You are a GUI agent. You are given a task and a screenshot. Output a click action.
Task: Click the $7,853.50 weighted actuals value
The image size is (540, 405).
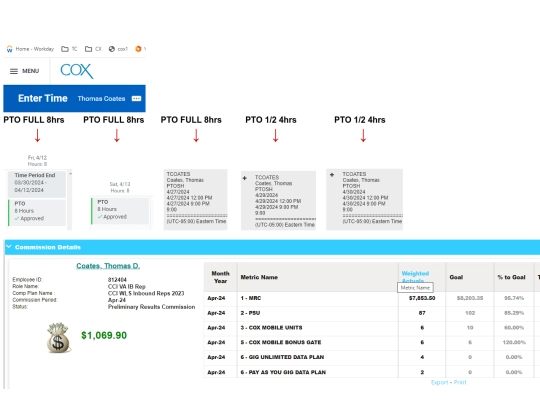click(422, 298)
